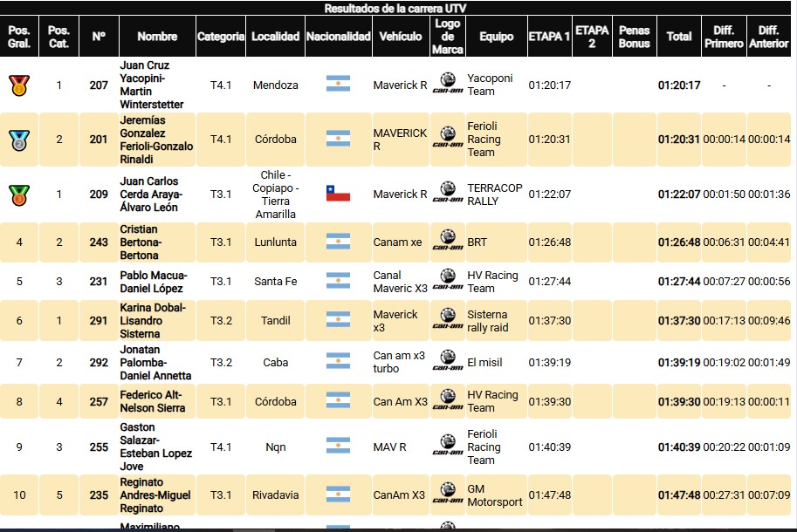Image resolution: width=797 pixels, height=532 pixels.
Task: Click Can-Am logo in GM Motorsport row
Action: [x=447, y=494]
